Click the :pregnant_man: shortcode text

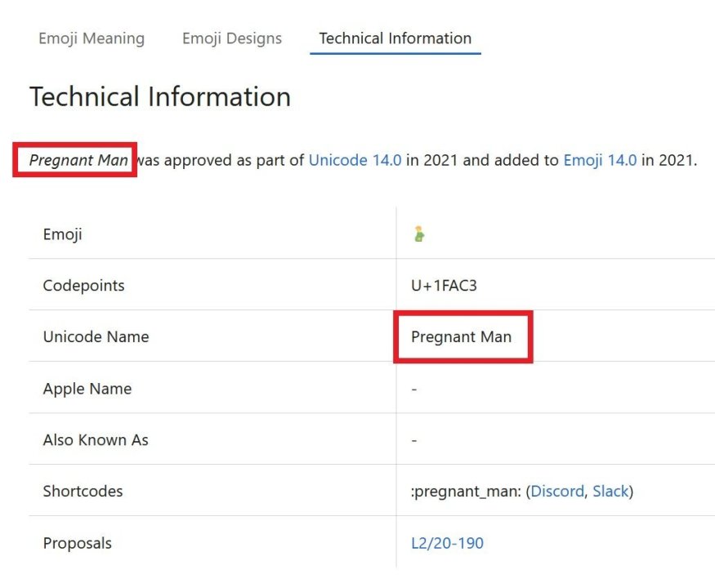point(466,492)
